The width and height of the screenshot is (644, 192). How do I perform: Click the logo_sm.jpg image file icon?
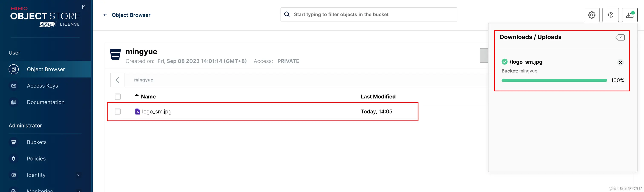[138, 112]
